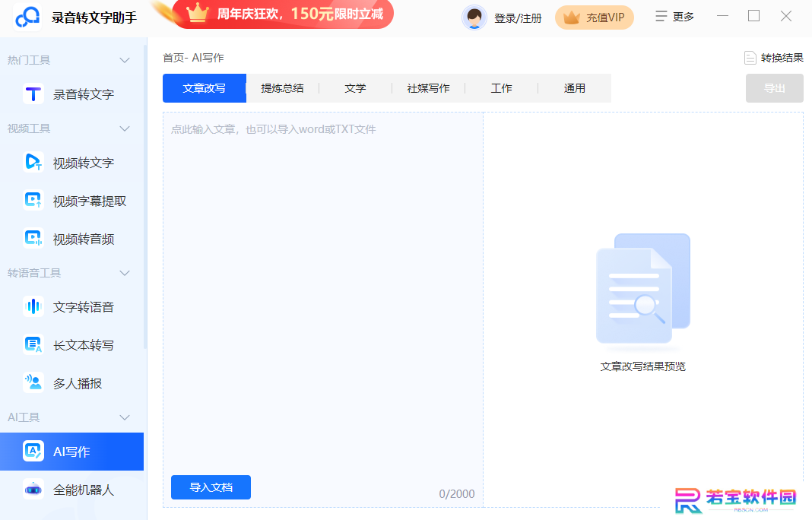Open the 更多 hamburger menu icon
This screenshot has width=812, height=520.
[x=661, y=17]
